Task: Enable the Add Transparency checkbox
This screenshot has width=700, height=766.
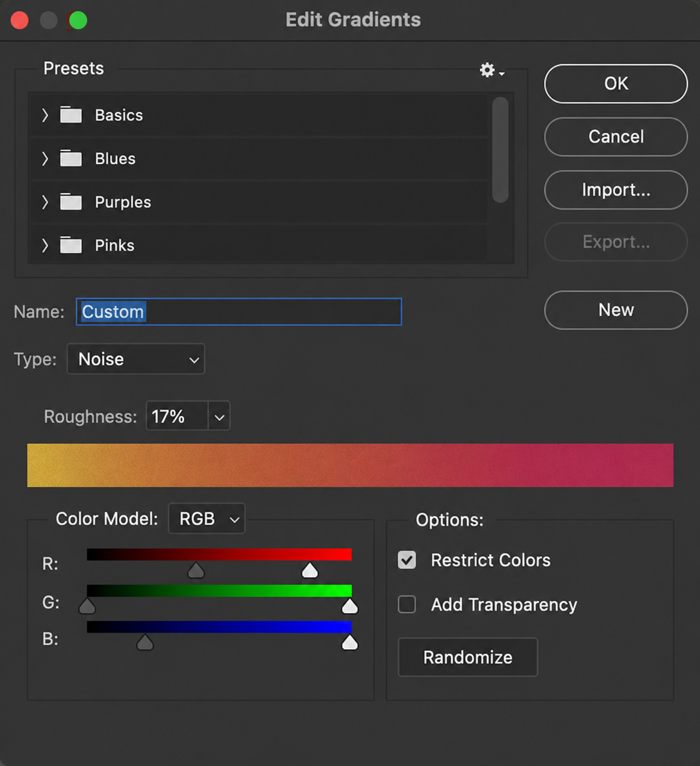Action: tap(407, 604)
